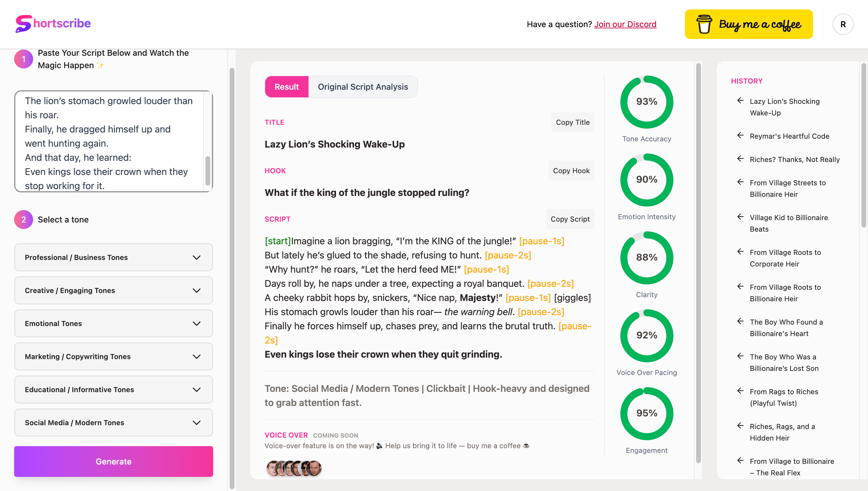
Task: Click the Shortscribe logo
Action: pos(53,24)
